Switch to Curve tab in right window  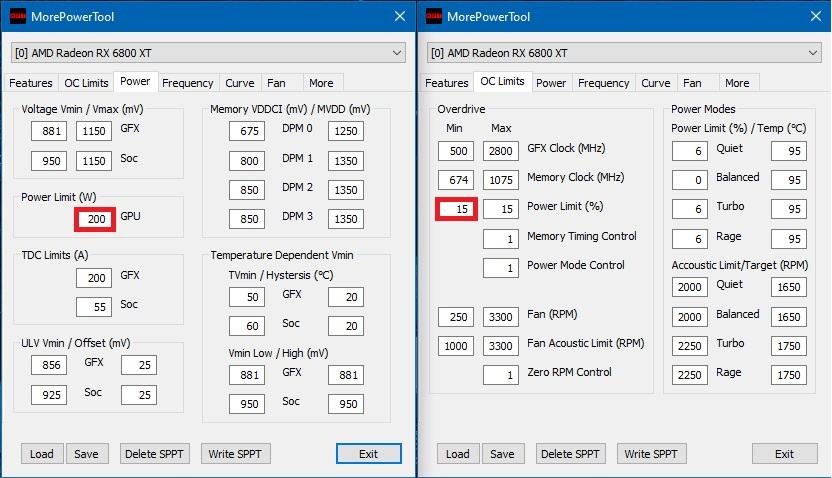655,83
